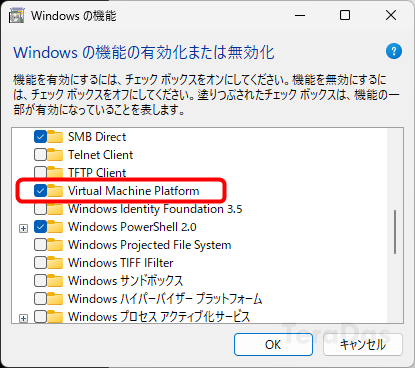Select the SMB Direct folder icon
415x368 pixels.
coord(55,137)
